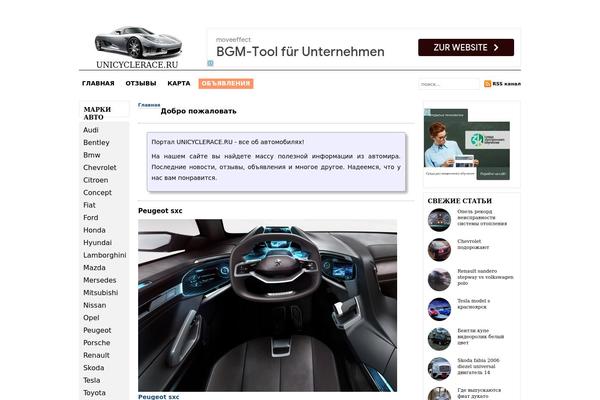This screenshot has height=400, width=600.
Task: Click the sidebar education ad banner
Action: [467, 144]
